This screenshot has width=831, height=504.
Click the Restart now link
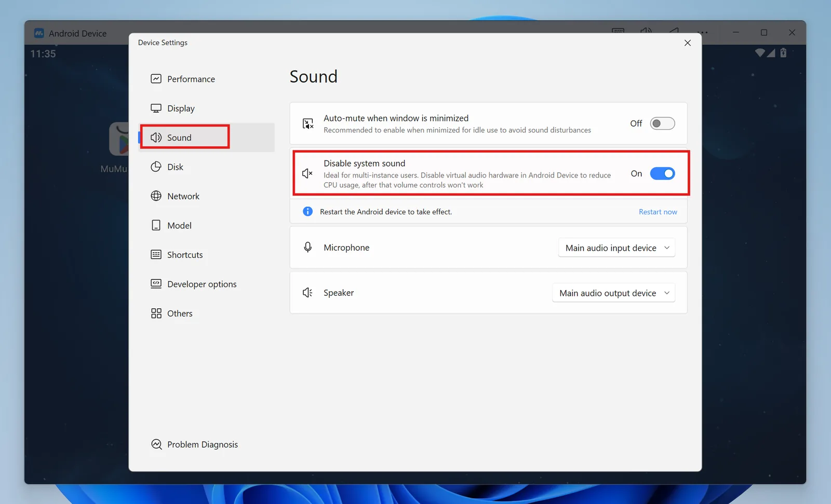[x=658, y=212]
